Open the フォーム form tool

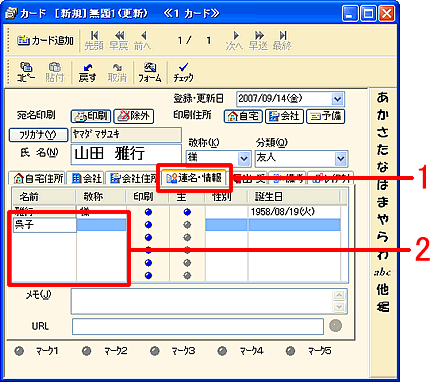[150, 72]
